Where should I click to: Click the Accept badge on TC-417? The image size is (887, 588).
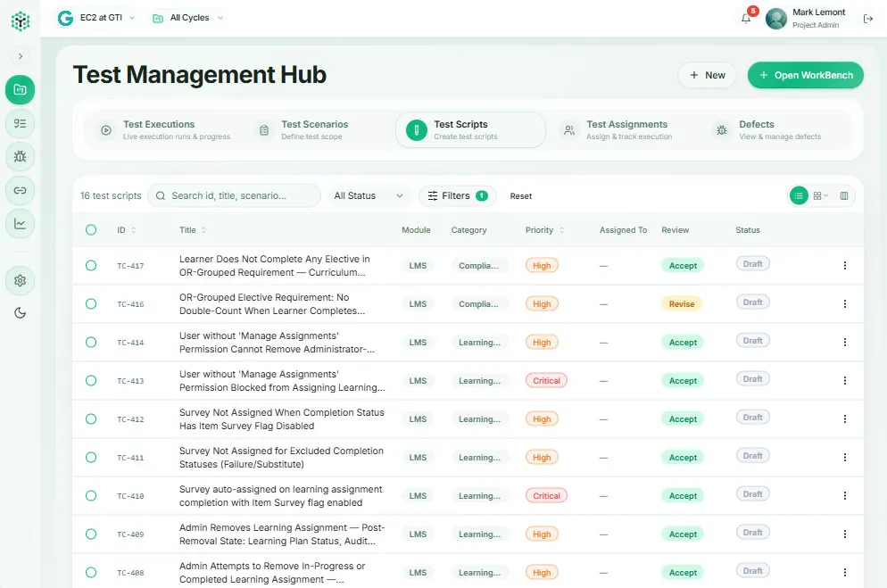[x=683, y=266]
